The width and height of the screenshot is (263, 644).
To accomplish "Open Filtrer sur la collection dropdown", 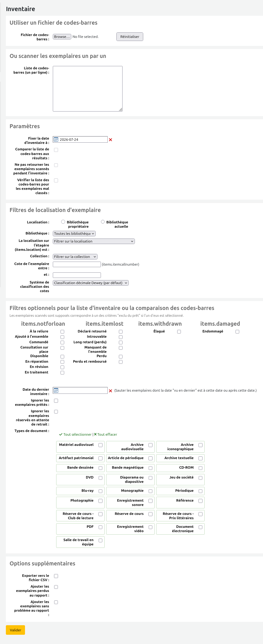I will 75,257.
